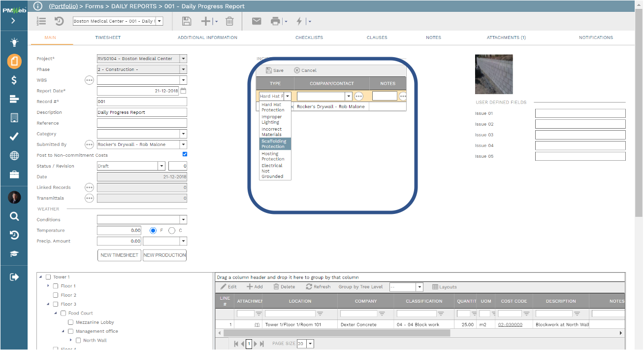Image resolution: width=644 pixels, height=350 pixels.
Task: Select the F temperature radio button
Action: click(154, 230)
